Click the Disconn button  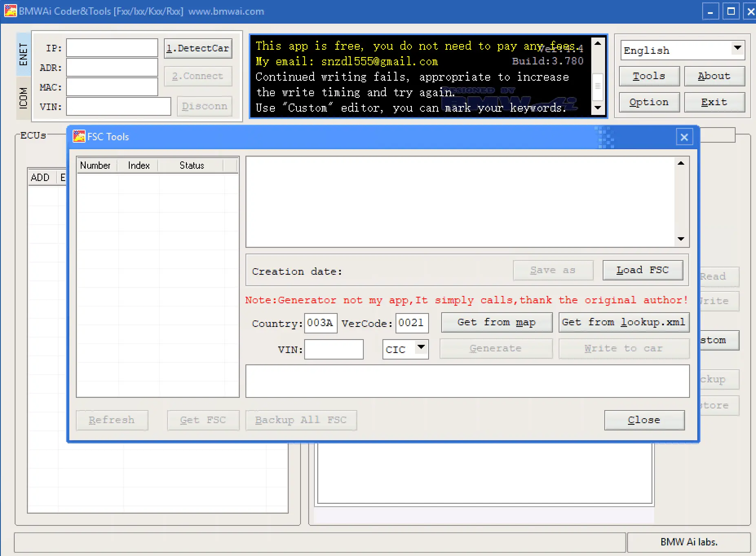[205, 106]
